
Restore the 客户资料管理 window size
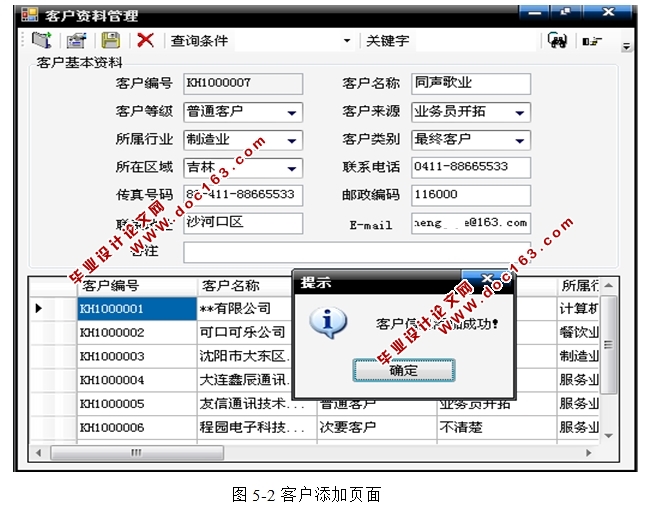pyautogui.click(x=566, y=12)
